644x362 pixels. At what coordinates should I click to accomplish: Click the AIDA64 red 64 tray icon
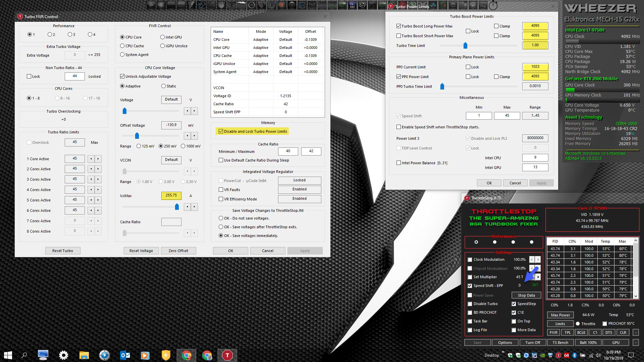coord(566,355)
